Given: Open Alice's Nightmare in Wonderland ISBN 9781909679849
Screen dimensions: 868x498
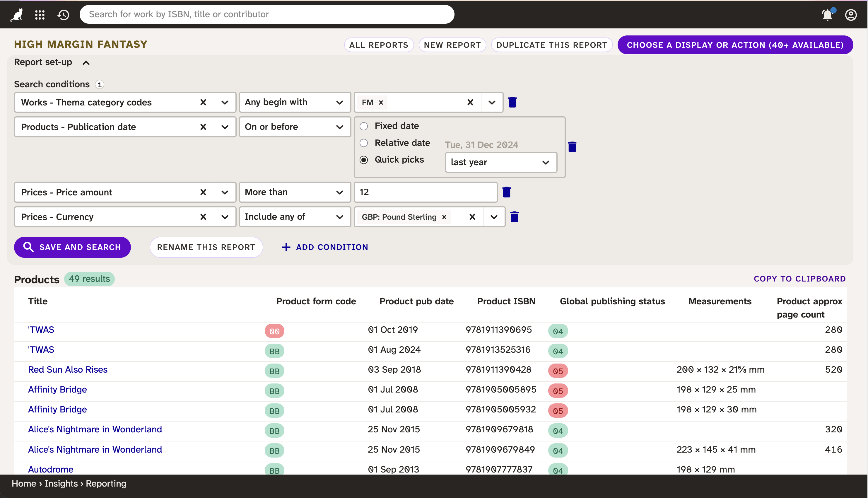Looking at the screenshot, I should click(x=95, y=449).
